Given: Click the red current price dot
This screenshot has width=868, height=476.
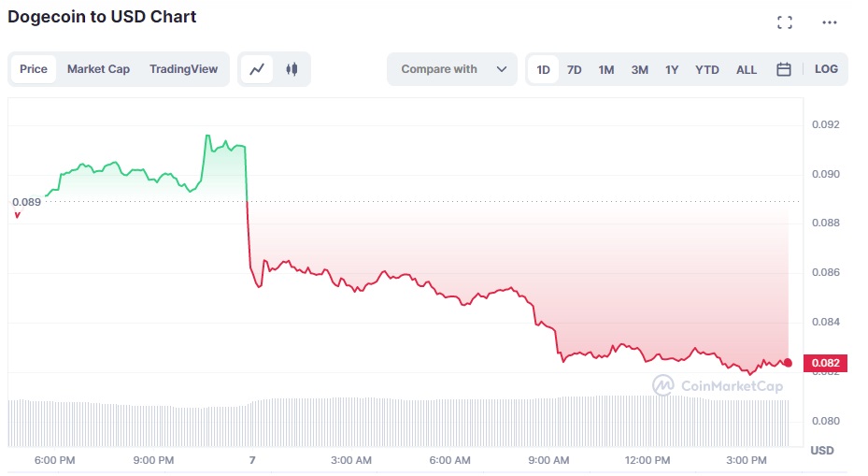Looking at the screenshot, I should [788, 363].
